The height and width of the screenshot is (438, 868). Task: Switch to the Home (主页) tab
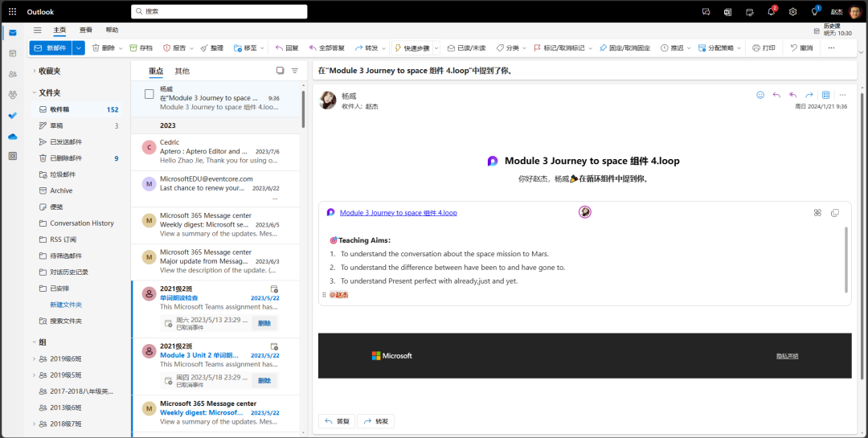(59, 30)
